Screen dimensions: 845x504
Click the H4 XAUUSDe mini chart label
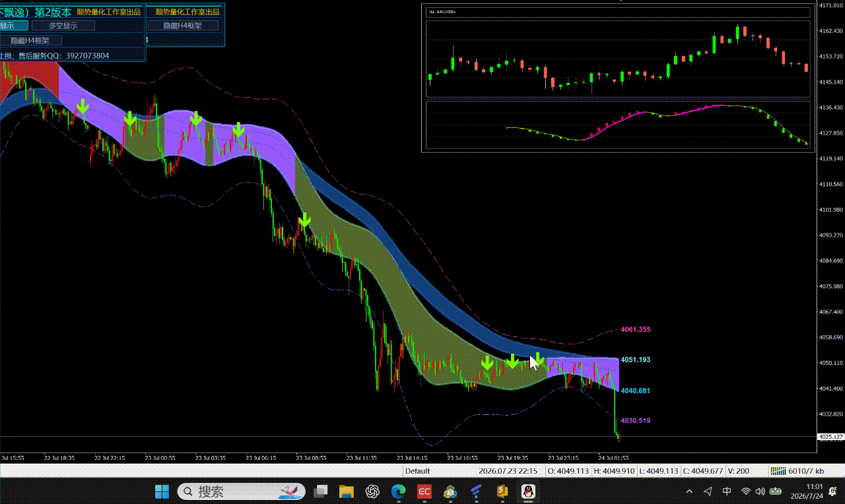442,12
